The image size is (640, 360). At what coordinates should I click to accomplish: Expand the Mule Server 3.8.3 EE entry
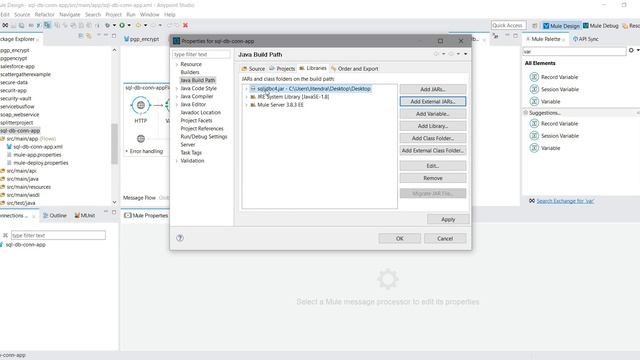point(246,105)
